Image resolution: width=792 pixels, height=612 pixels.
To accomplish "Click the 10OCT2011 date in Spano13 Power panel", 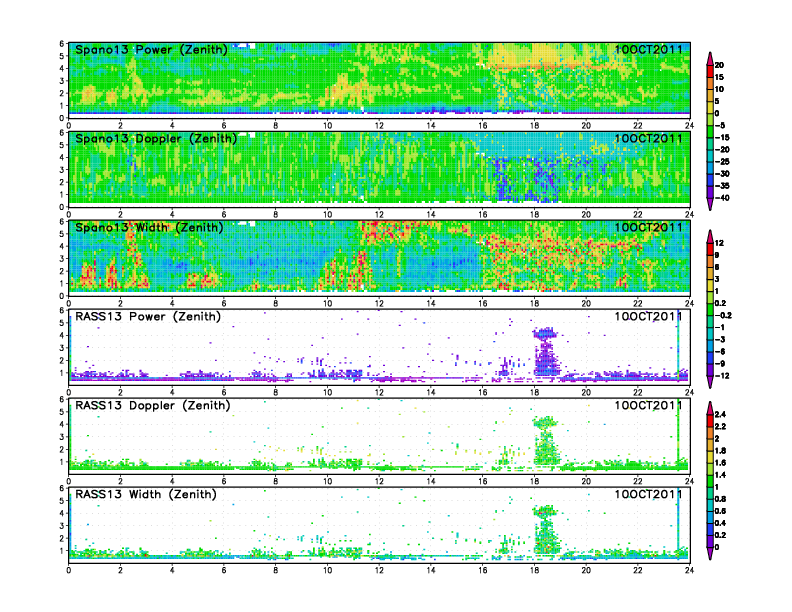I will point(648,49).
